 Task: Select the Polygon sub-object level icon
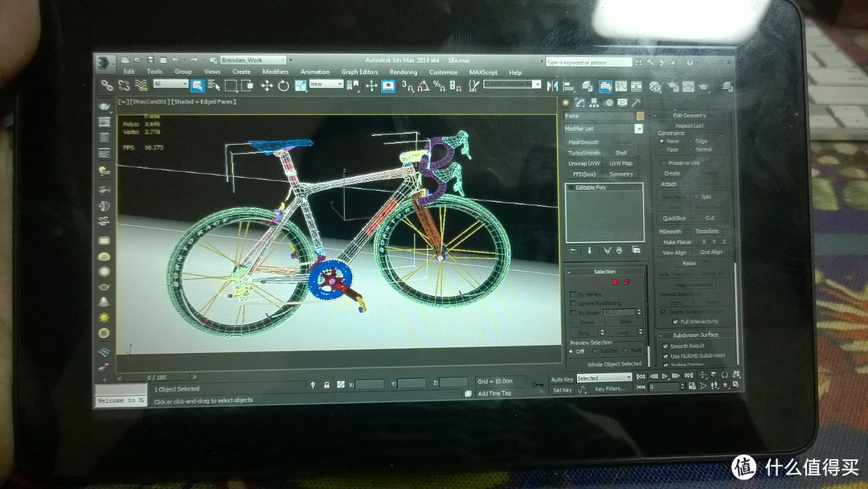[x=615, y=281]
